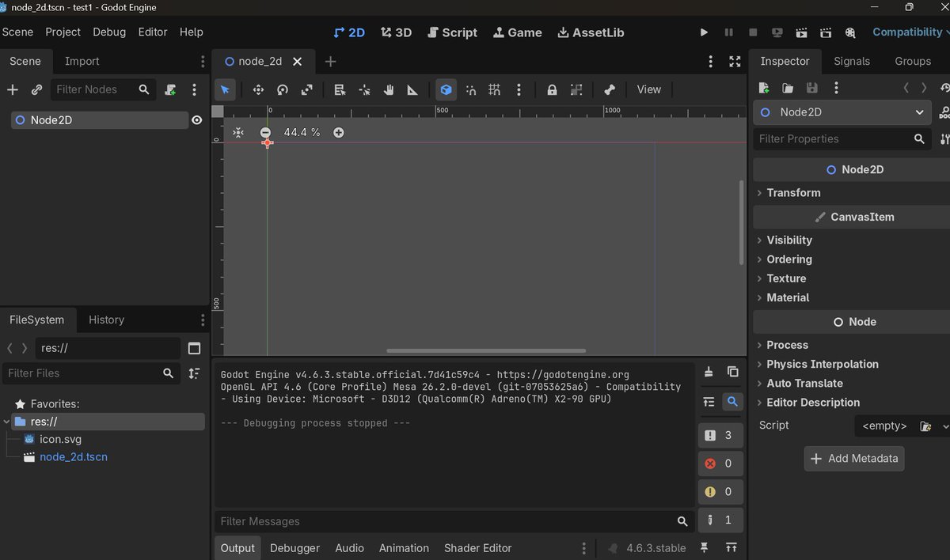Open the Node2D object dropdown in Inspector
Screen dimensions: 950x560
click(x=842, y=112)
